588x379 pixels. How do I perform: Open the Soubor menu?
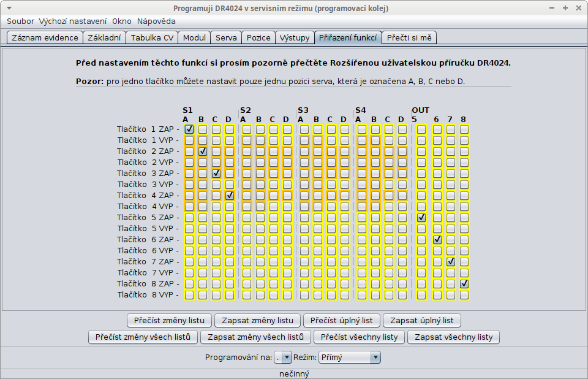[x=20, y=21]
